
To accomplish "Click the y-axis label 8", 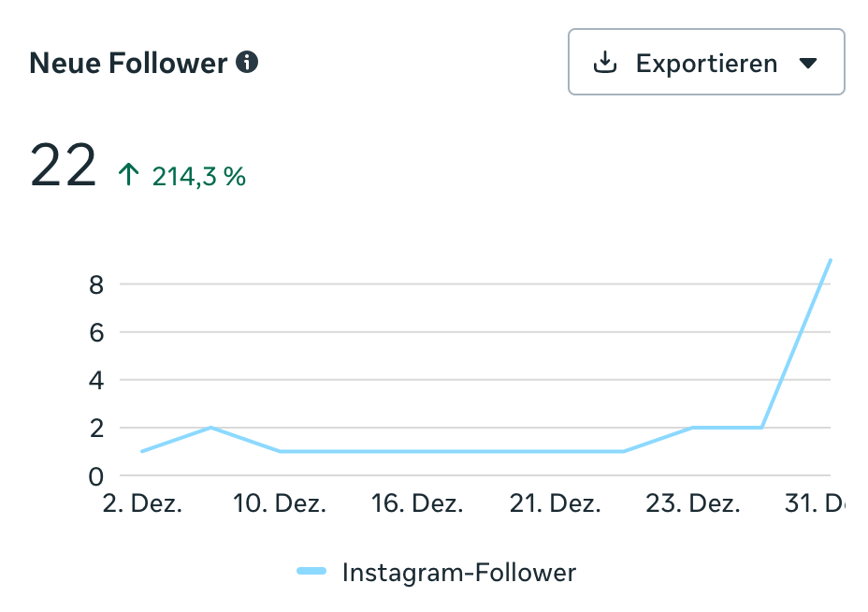I will [95, 284].
